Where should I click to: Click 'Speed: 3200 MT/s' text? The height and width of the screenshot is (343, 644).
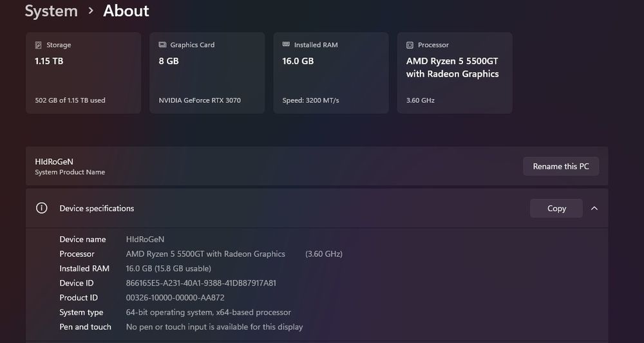[x=311, y=100]
